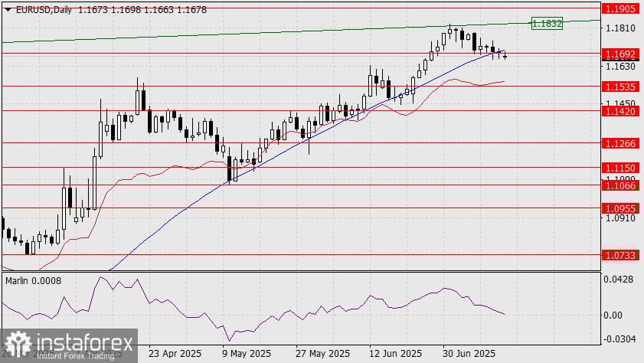Click the latest daily candlestick on the chart
The height and width of the screenshot is (363, 644).
(x=505, y=56)
